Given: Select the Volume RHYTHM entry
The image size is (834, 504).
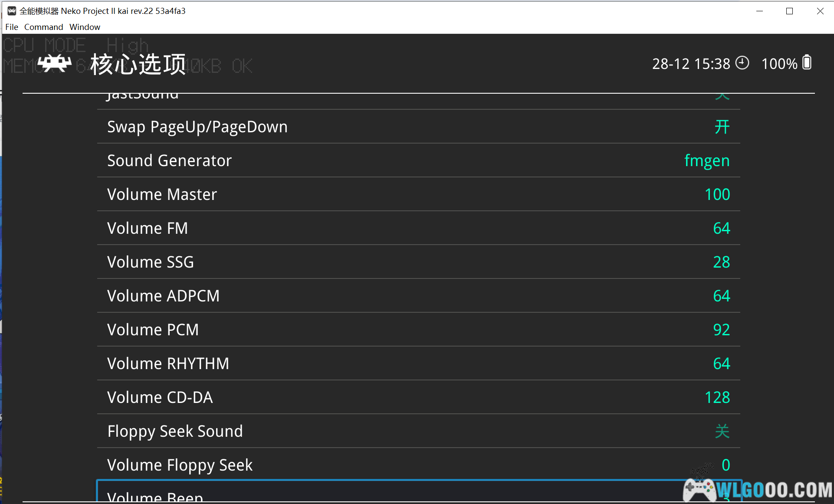Looking at the screenshot, I should (x=418, y=363).
